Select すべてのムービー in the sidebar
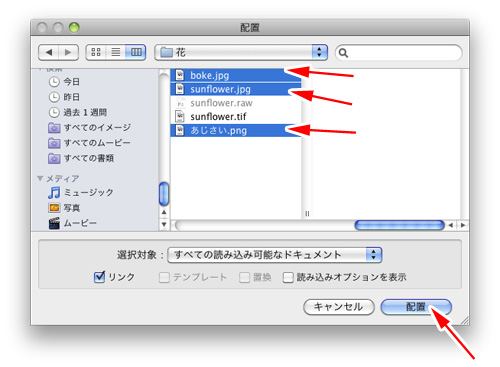500x367 pixels. click(97, 143)
